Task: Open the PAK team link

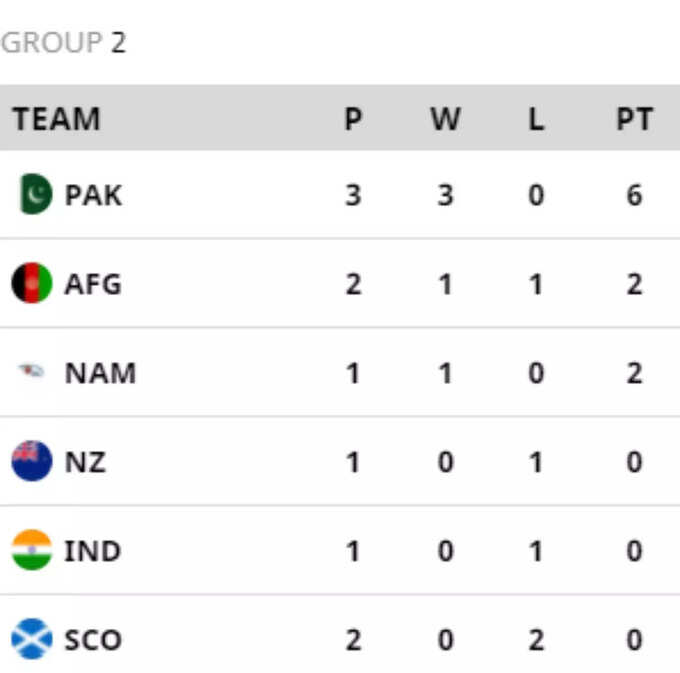Action: [93, 195]
